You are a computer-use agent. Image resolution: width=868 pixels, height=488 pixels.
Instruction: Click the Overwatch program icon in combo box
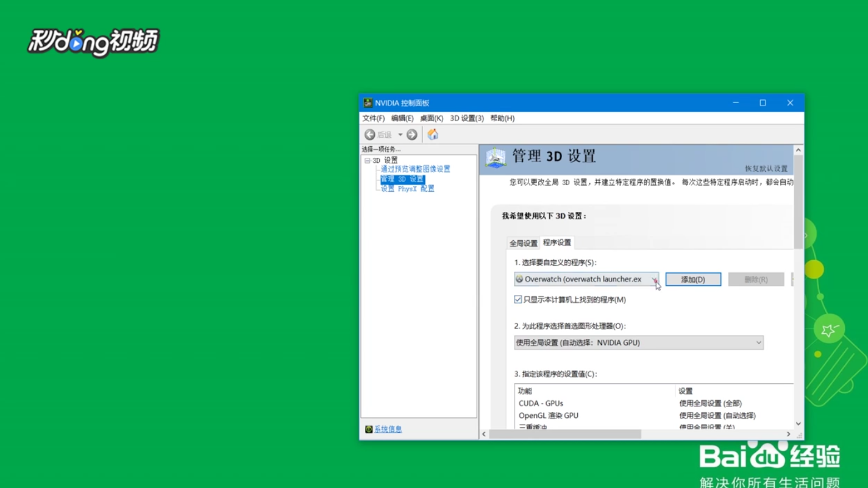[519, 279]
